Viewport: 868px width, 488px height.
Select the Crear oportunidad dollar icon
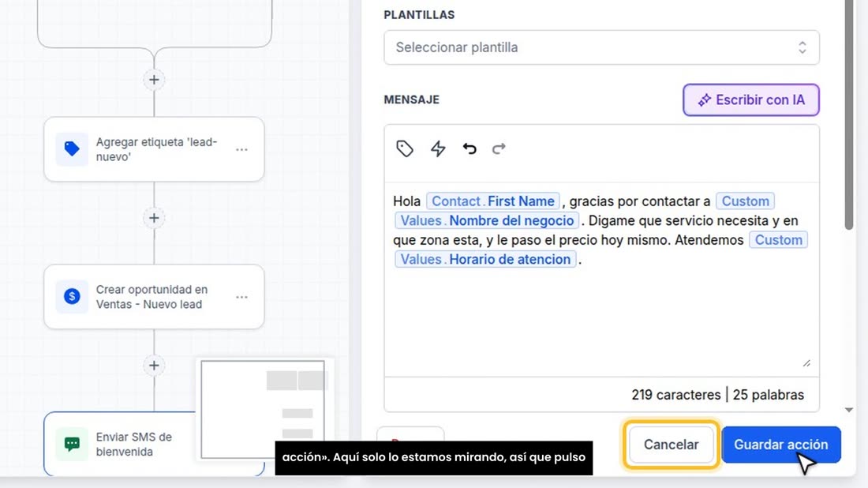[72, 296]
